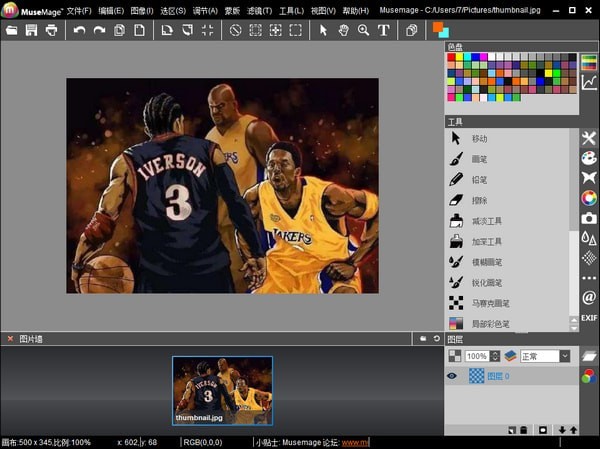Screen dimensions: 600x449
Task: Click the foreground/background color swatch in the toolbar
Action: coord(440,30)
